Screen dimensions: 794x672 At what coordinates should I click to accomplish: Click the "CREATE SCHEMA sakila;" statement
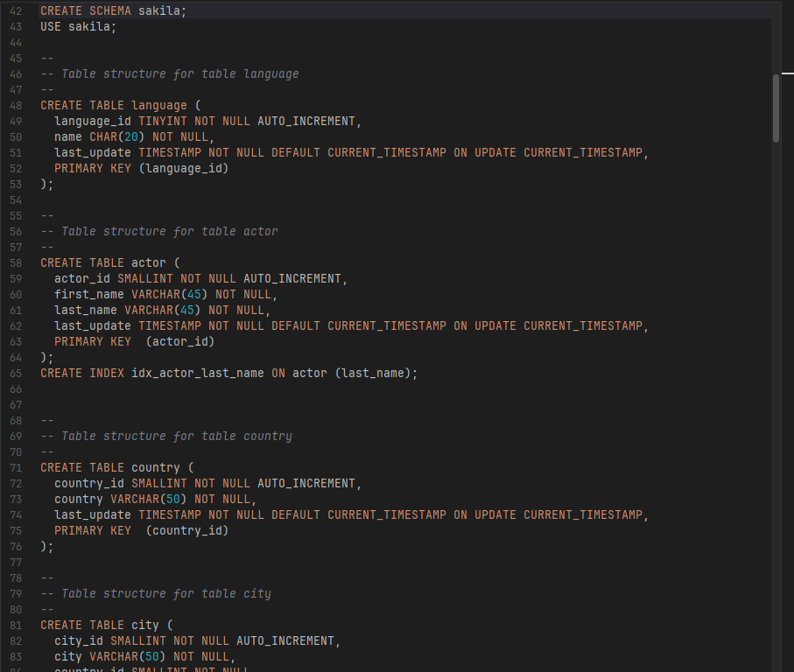point(114,10)
